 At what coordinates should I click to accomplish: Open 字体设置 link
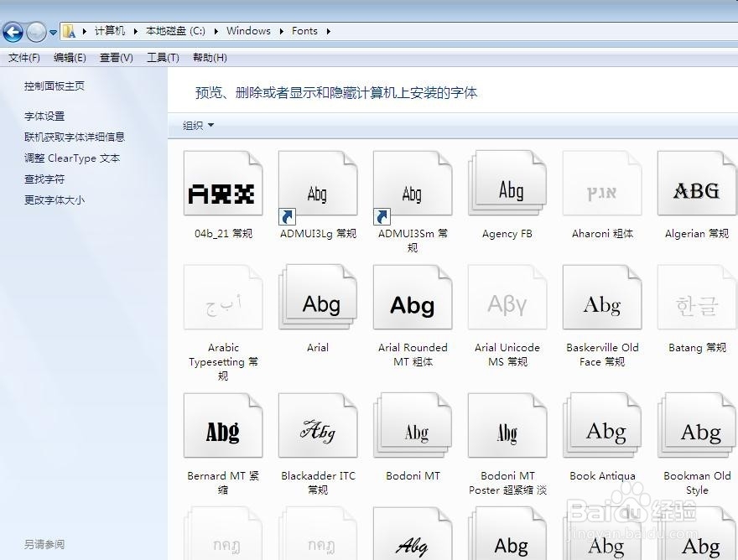44,116
